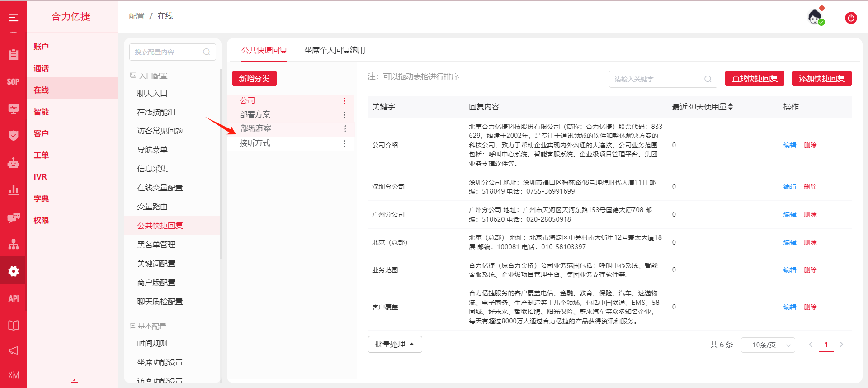Viewport: 868px width, 388px height.
Task: Delete the 公司介绍 quick reply
Action: (810, 145)
